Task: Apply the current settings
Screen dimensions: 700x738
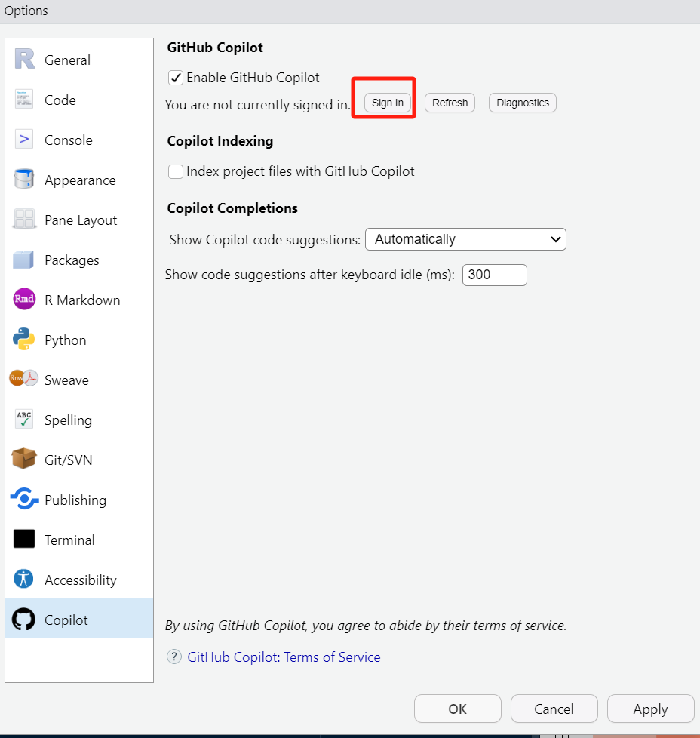Action: (x=651, y=709)
